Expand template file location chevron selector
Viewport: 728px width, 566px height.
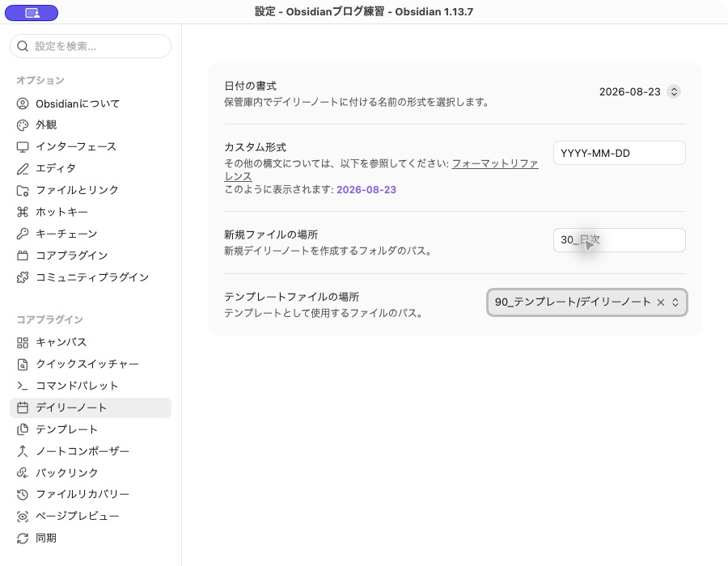point(675,302)
